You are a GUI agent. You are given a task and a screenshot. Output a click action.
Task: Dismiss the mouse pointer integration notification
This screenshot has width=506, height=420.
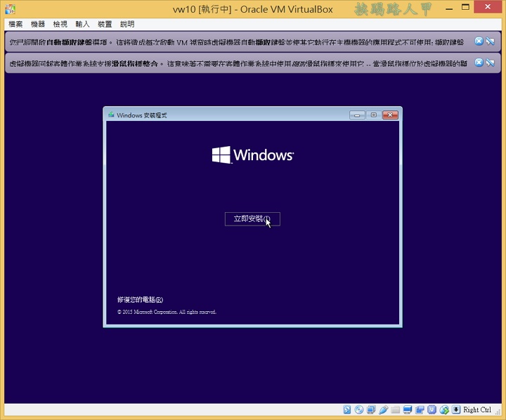(x=479, y=63)
